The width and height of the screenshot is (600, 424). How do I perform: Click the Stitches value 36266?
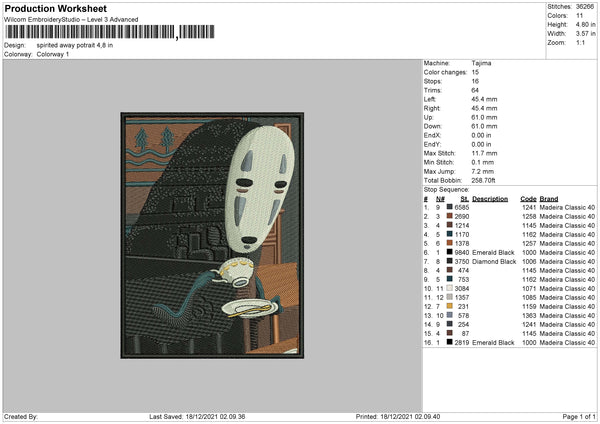click(x=585, y=7)
